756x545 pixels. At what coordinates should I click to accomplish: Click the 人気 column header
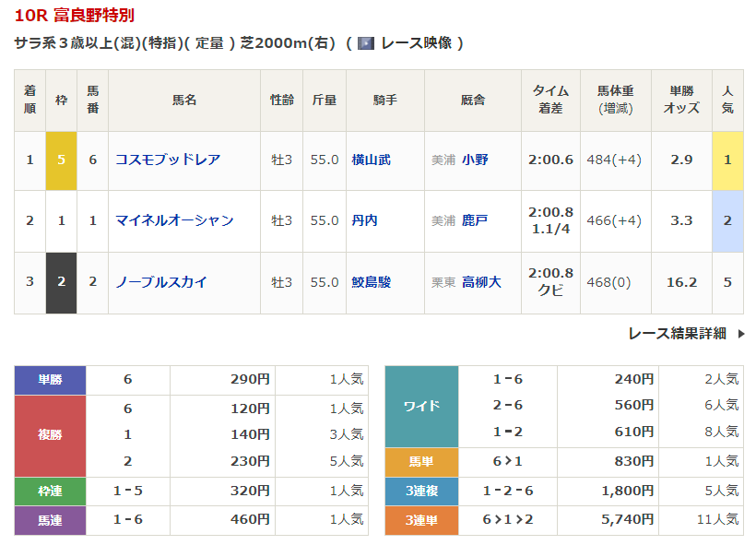[x=727, y=100]
